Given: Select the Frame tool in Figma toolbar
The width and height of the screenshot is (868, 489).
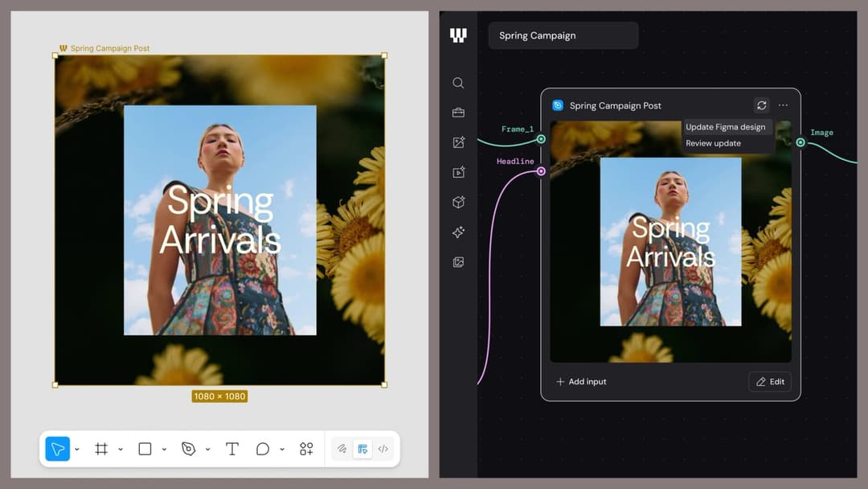Looking at the screenshot, I should coord(101,449).
